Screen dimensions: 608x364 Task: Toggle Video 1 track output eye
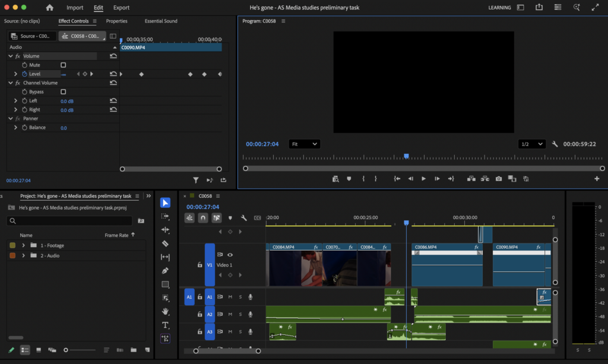(x=230, y=255)
